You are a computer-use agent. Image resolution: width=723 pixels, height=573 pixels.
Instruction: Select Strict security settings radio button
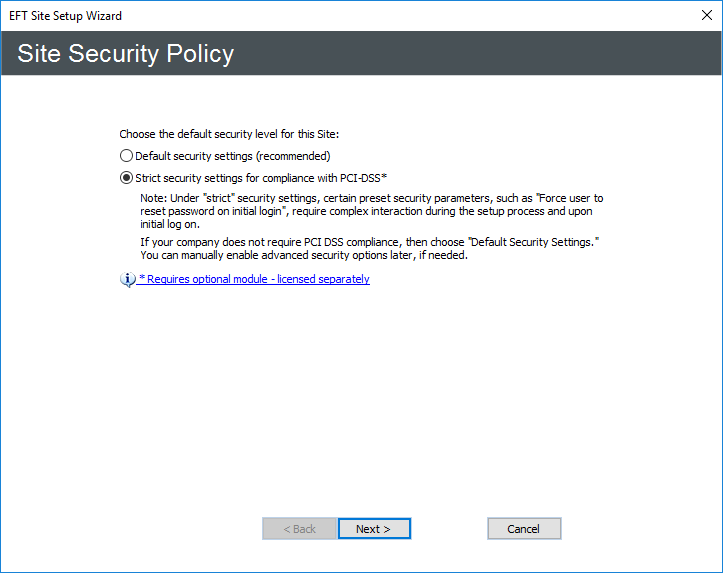coord(126,178)
